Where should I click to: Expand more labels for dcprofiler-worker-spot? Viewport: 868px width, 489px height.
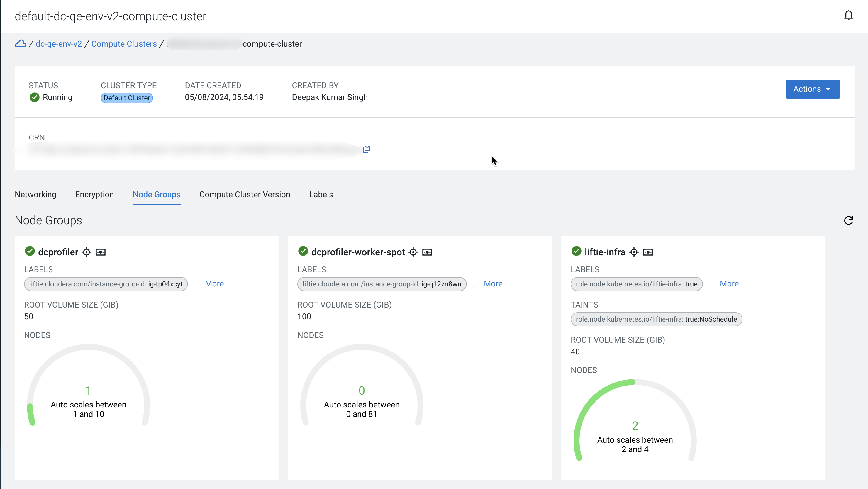[493, 283]
